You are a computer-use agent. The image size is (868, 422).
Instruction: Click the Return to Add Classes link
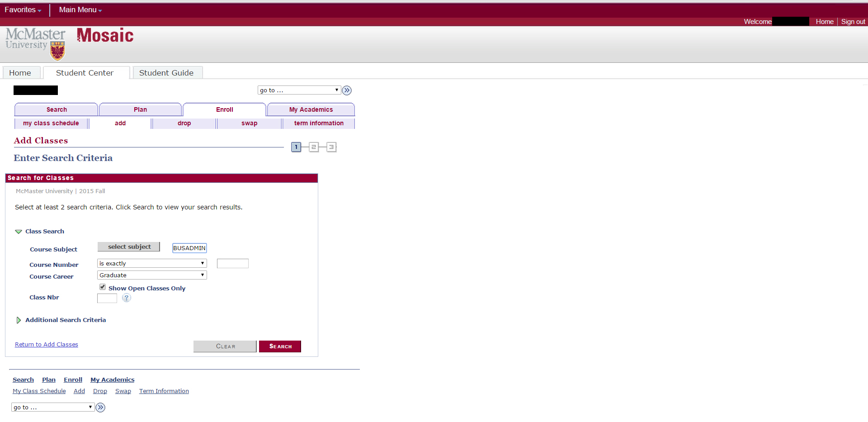click(47, 345)
